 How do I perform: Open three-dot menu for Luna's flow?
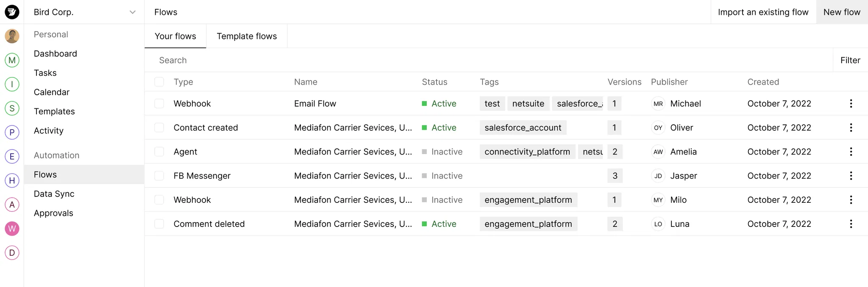tap(851, 224)
